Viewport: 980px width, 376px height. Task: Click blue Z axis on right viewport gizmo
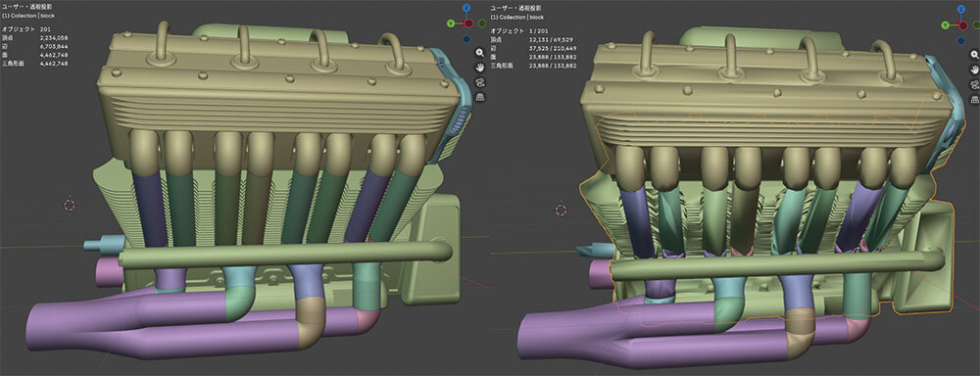click(x=961, y=10)
